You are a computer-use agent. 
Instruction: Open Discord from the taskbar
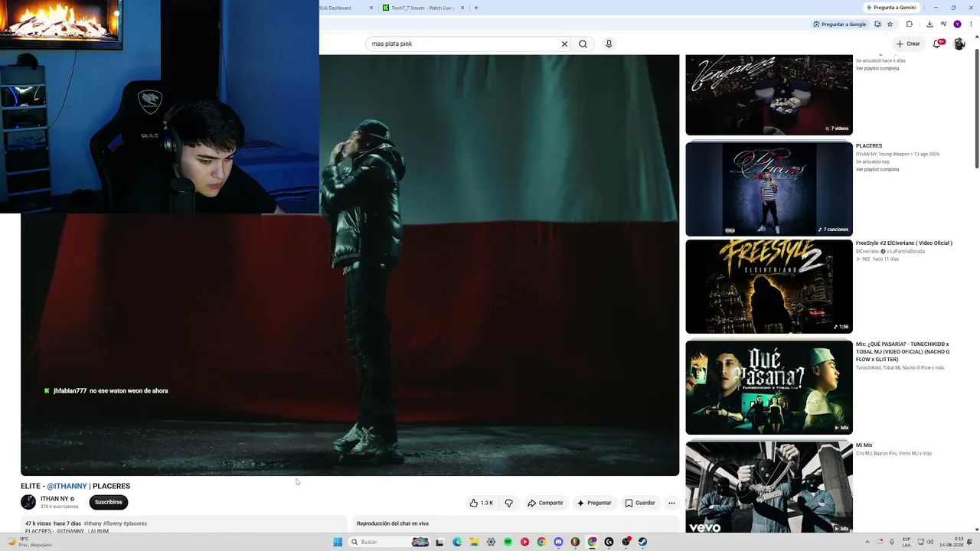(558, 542)
